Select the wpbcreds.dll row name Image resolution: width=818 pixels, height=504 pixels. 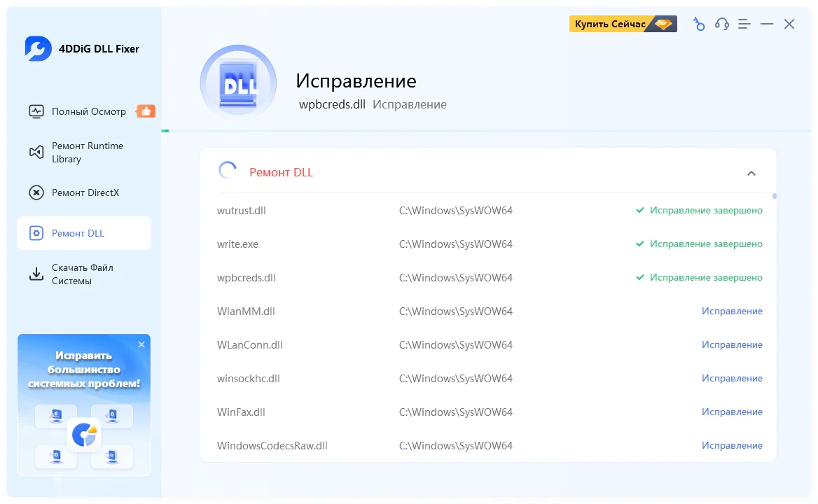[247, 278]
